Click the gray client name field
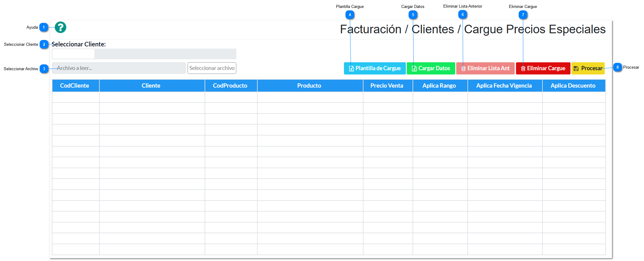The height and width of the screenshot is (261, 644). [x=165, y=54]
